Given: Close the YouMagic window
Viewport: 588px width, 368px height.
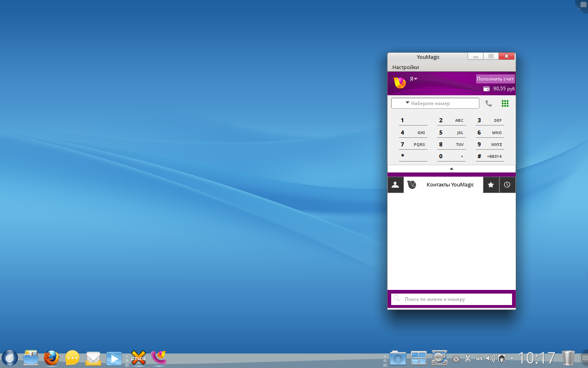Looking at the screenshot, I should 506,56.
